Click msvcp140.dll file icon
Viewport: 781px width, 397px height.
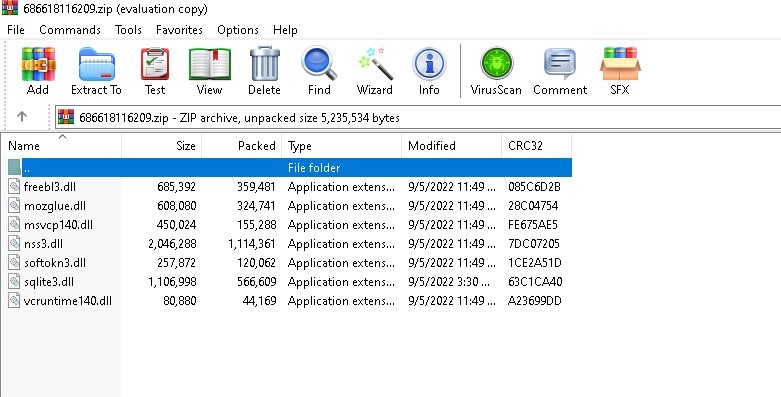14,224
